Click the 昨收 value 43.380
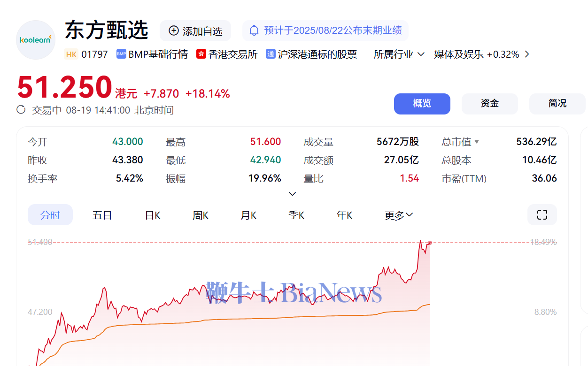 point(128,160)
